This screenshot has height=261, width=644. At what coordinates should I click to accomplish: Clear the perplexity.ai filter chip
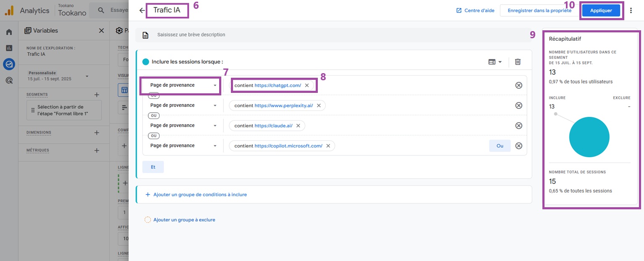click(x=319, y=105)
